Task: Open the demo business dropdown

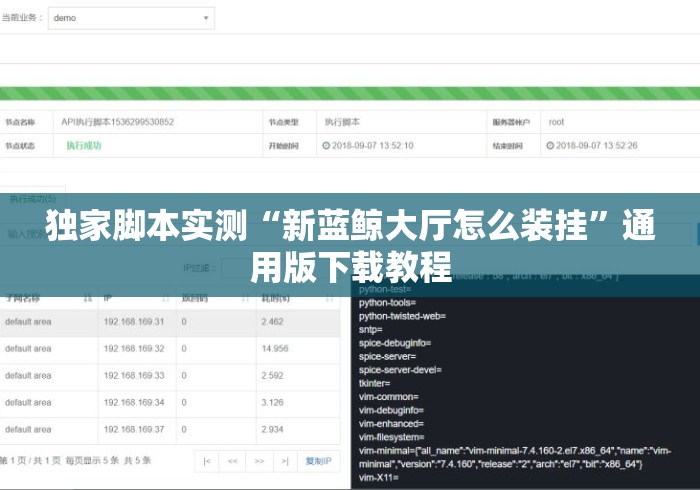Action: [131, 18]
